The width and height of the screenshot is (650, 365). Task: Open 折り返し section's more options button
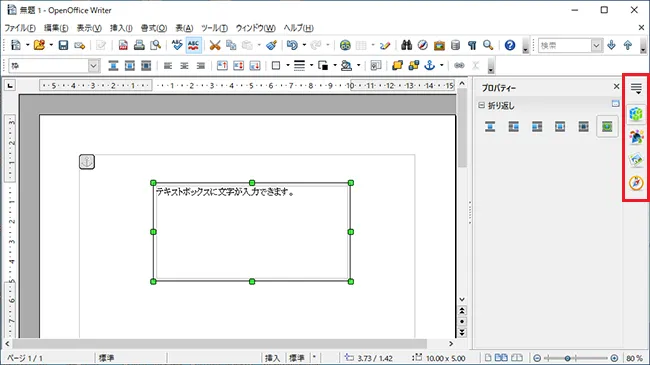(616, 103)
